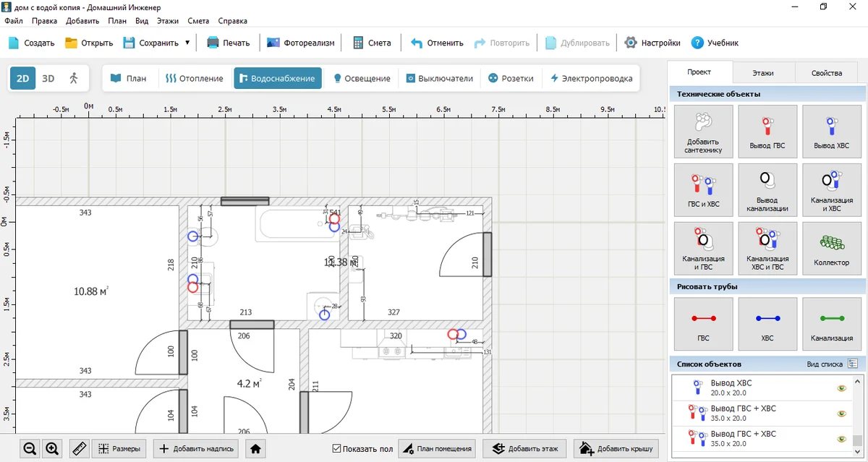The width and height of the screenshot is (868, 462).
Task: Activate the ruler measurement tool
Action: pos(80,448)
